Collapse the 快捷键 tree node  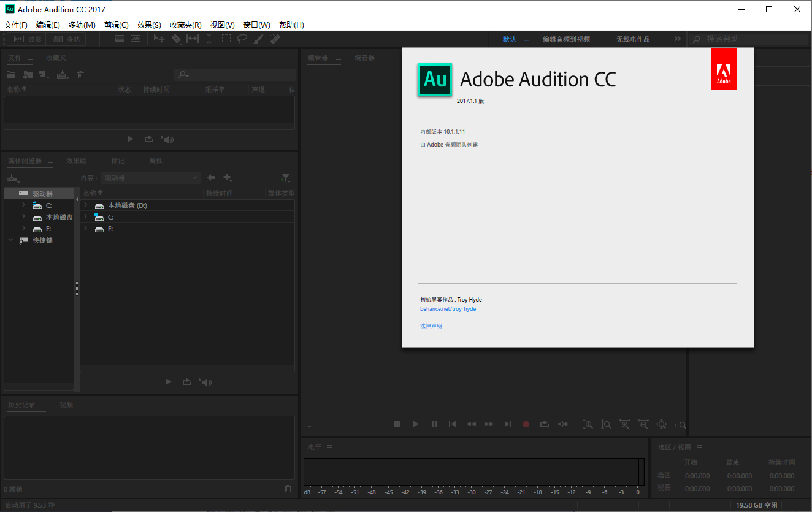(x=10, y=240)
